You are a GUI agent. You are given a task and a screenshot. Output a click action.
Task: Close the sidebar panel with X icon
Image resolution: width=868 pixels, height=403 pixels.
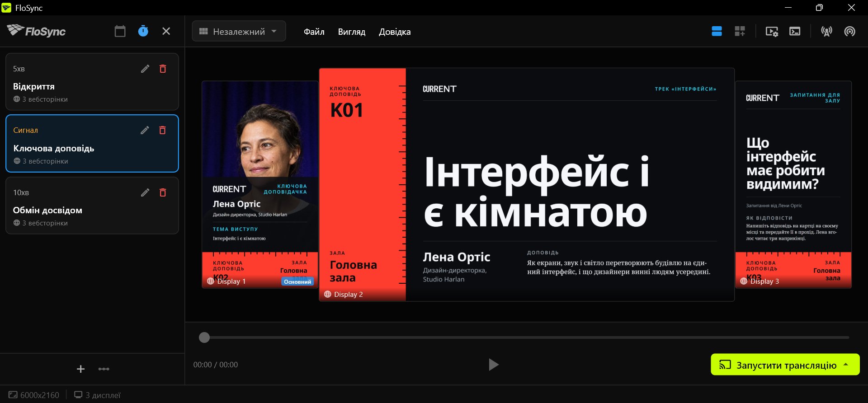[166, 31]
